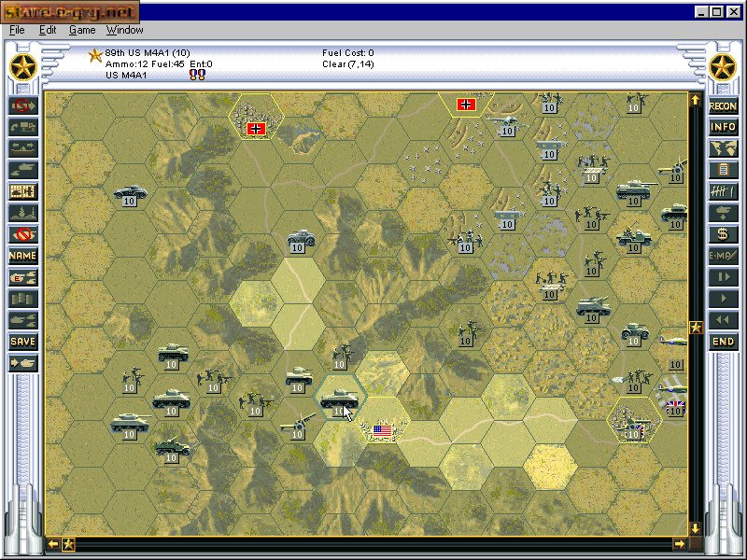Image resolution: width=747 pixels, height=560 pixels.
Task: Click the embark/disembark double-arrow icon
Action: click(22, 148)
